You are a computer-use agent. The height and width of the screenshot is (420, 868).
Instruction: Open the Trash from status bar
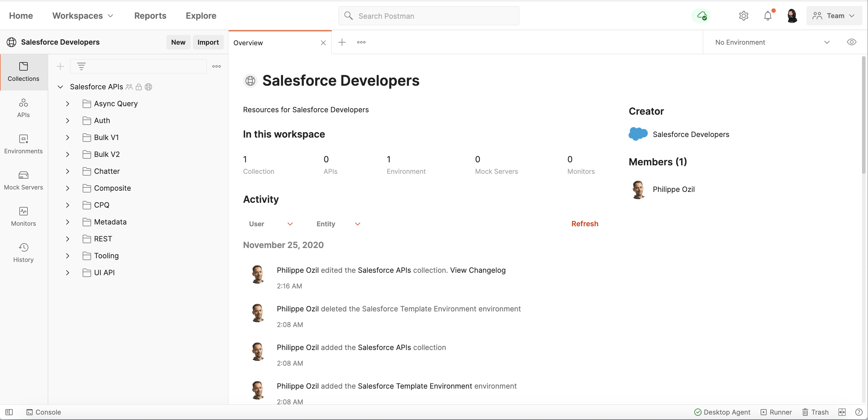pyautogui.click(x=816, y=412)
